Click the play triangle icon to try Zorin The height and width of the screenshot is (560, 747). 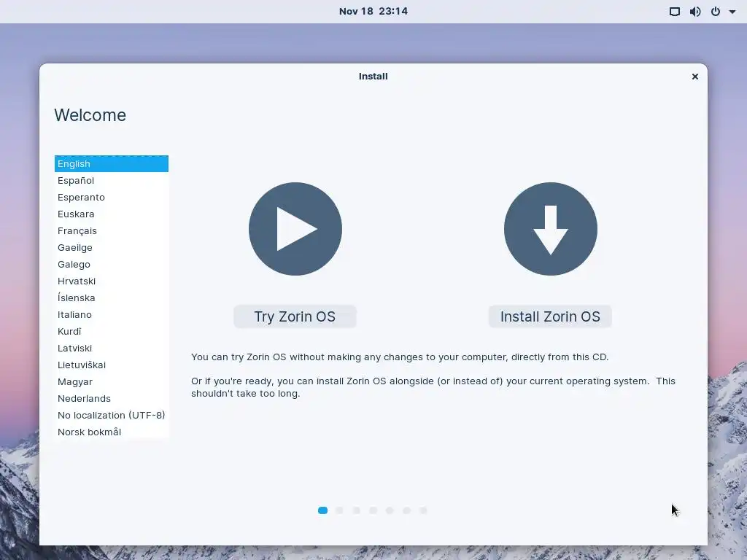tap(295, 229)
